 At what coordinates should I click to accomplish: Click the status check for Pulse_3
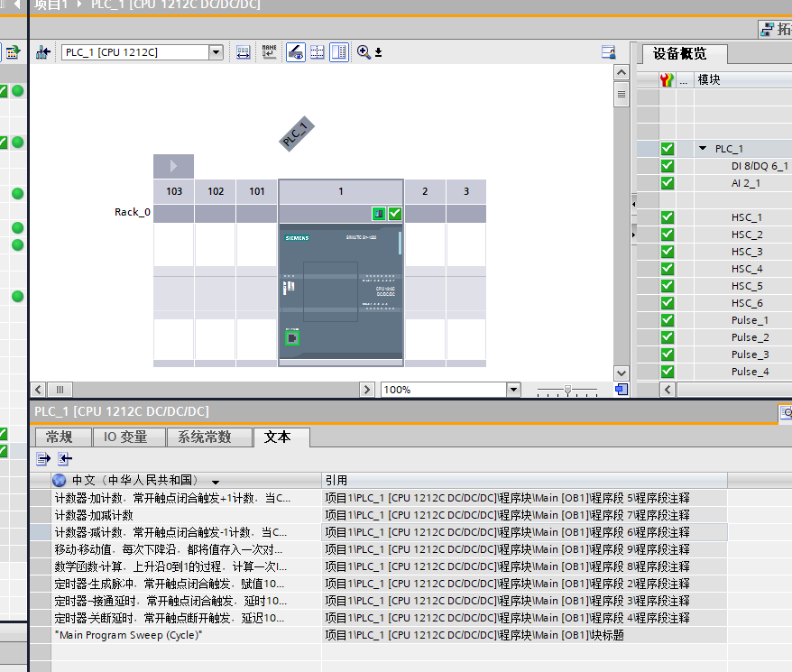click(x=668, y=354)
